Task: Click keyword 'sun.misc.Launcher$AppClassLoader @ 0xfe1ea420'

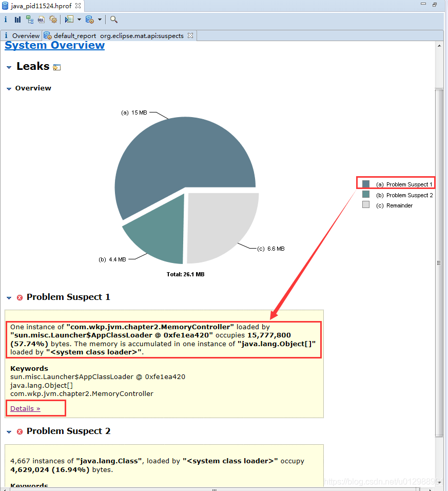Action: click(98, 376)
